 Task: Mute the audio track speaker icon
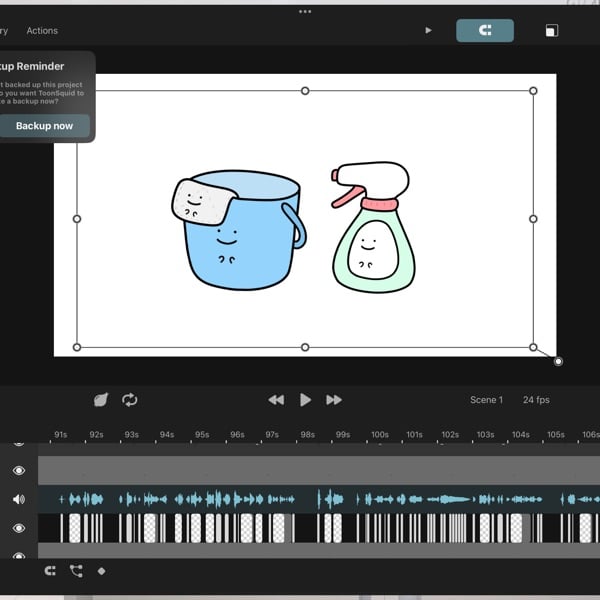pyautogui.click(x=19, y=499)
